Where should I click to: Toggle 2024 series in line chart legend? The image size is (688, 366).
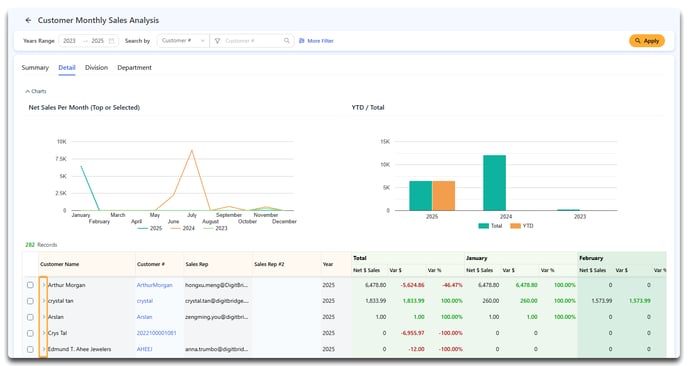pyautogui.click(x=183, y=228)
